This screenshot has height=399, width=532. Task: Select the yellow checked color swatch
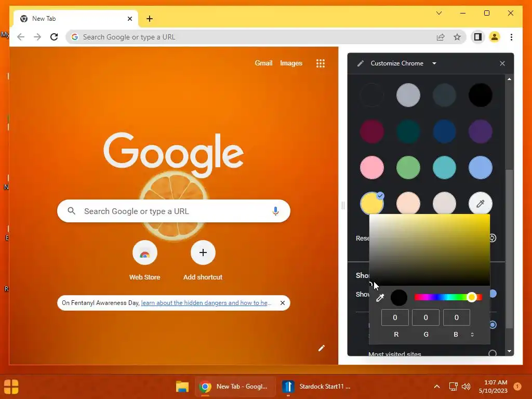click(x=372, y=203)
